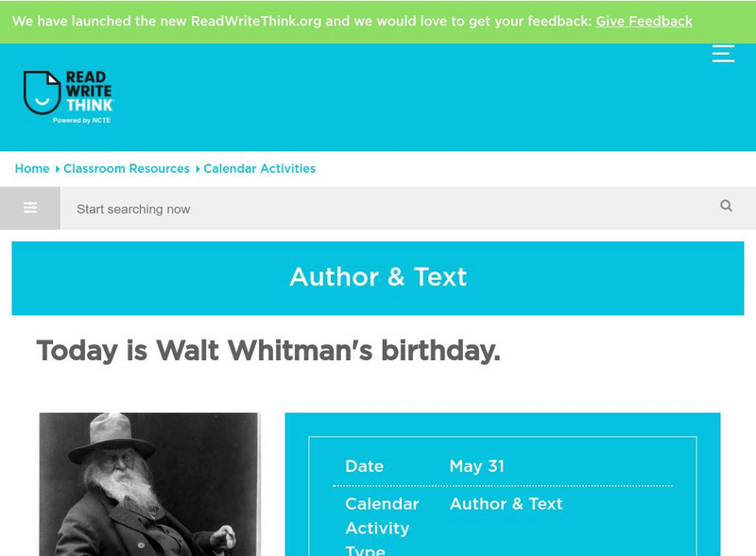The width and height of the screenshot is (756, 556).
Task: Click the large Author & Text banner heading
Action: (378, 277)
